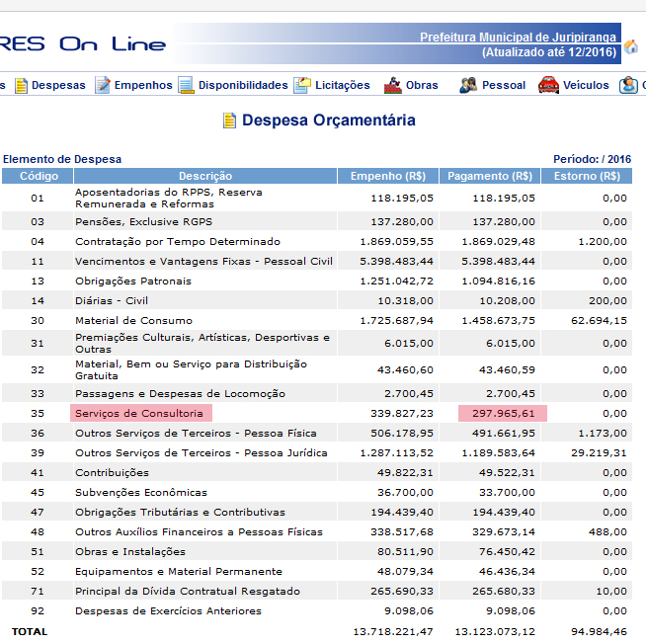
Task: Click Outros Auxílios Financeiros a Pessoas Físicas
Action: [x=199, y=532]
